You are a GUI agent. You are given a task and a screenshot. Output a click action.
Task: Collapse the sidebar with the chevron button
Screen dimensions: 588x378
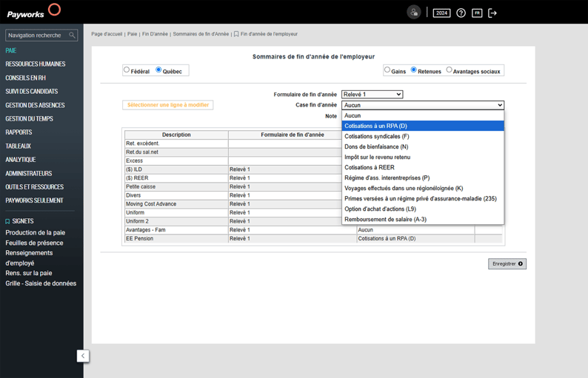(83, 356)
